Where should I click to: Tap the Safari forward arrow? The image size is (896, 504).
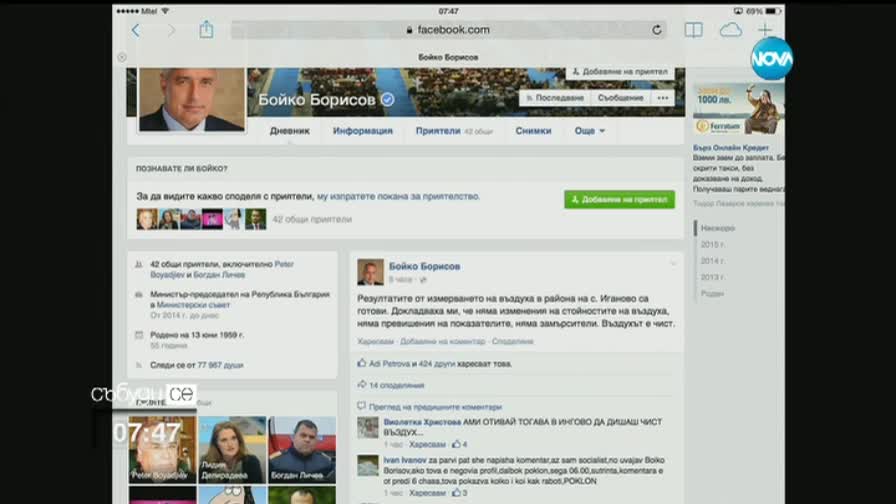pos(171,30)
